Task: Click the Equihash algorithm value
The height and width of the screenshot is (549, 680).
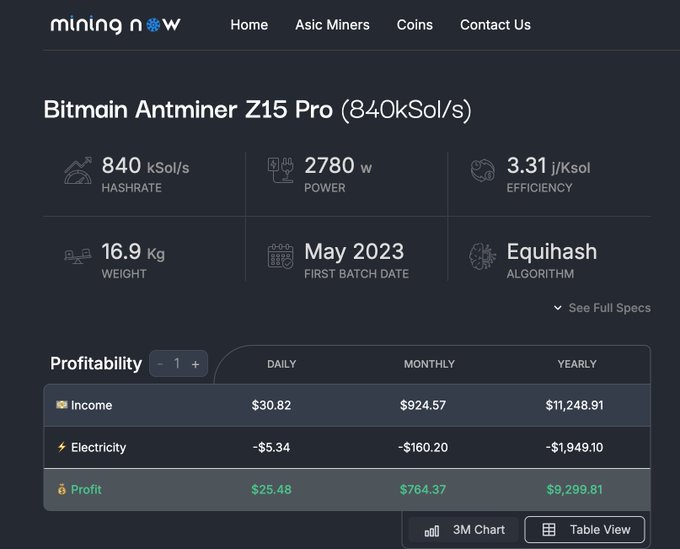Action: 552,252
